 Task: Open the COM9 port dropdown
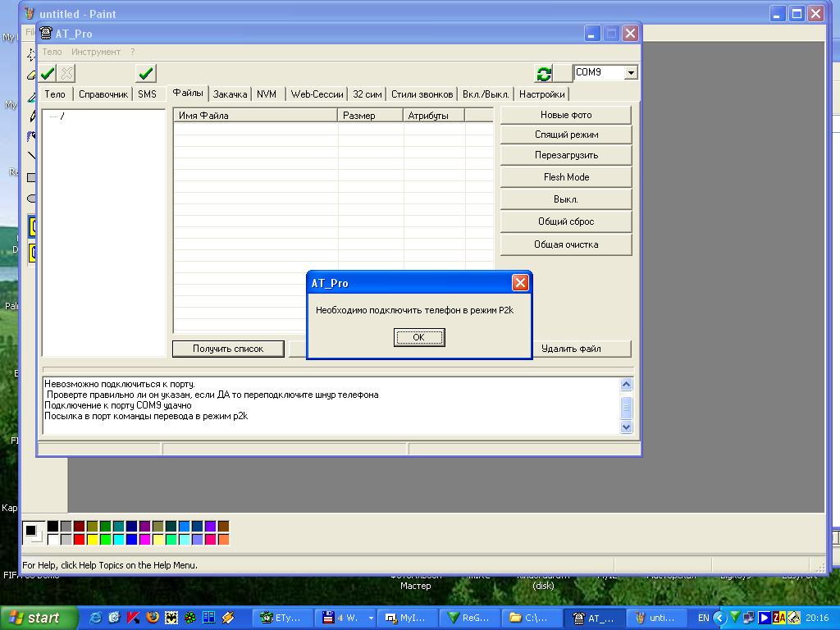click(631, 72)
